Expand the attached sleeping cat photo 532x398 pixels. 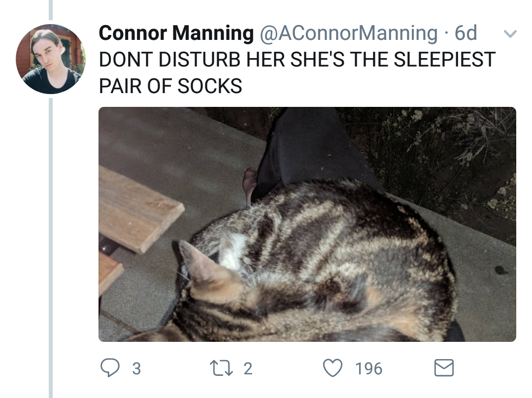pos(307,224)
